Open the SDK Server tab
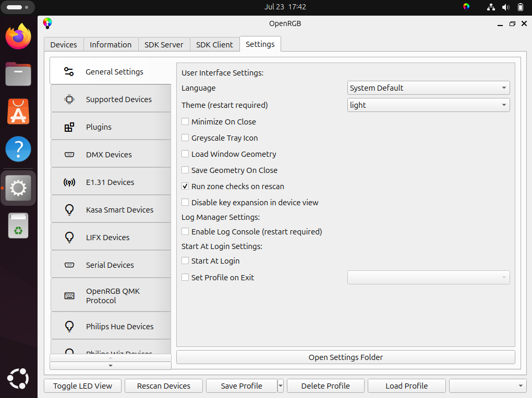Screen dimensions: 532x398 click(x=164, y=45)
